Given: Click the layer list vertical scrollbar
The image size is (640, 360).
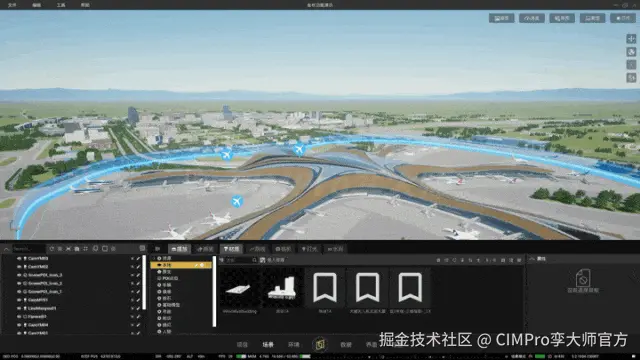Looking at the screenshot, I should 144,282.
